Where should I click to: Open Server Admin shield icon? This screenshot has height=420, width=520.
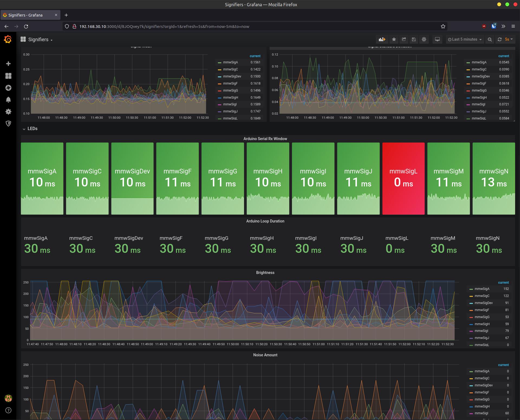click(x=8, y=124)
